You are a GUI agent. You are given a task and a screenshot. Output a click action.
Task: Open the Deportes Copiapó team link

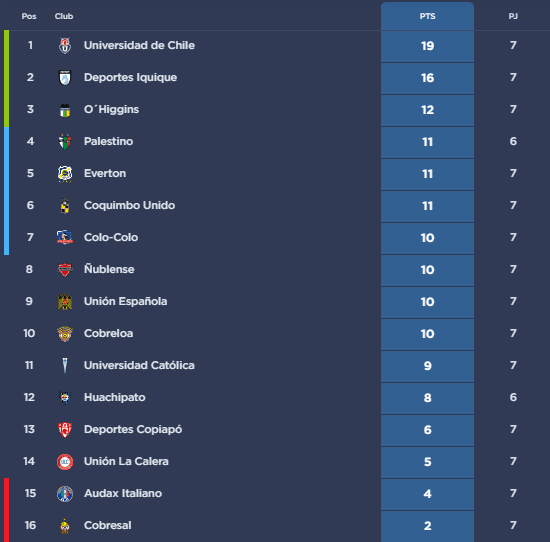(133, 429)
